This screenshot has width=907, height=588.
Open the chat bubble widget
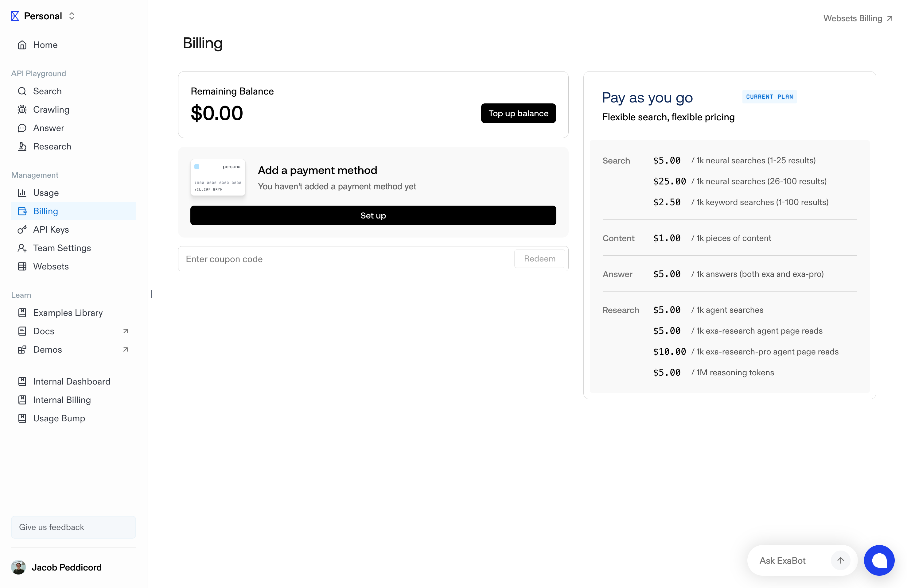pos(879,560)
